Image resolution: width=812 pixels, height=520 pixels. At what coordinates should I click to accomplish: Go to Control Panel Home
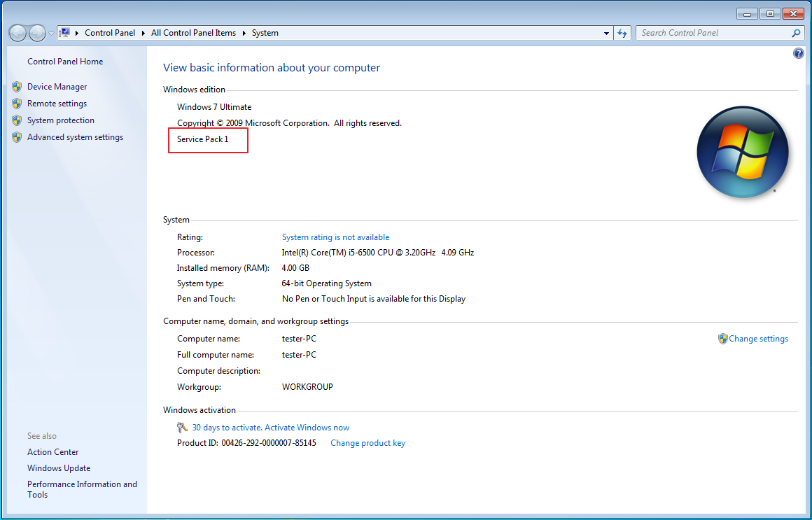click(x=65, y=61)
